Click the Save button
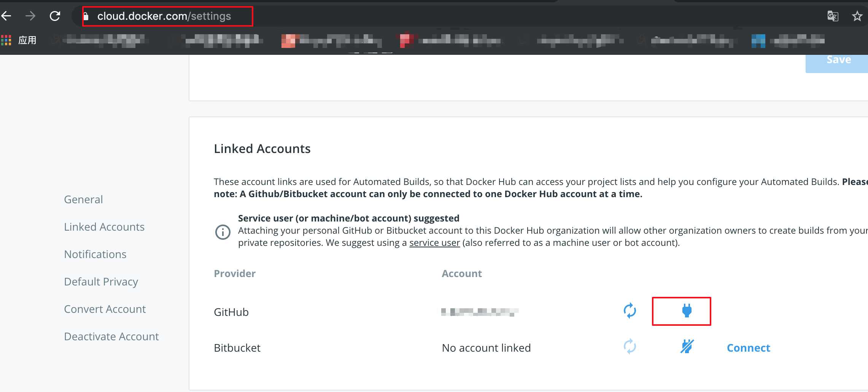This screenshot has width=868, height=392. pos(837,63)
